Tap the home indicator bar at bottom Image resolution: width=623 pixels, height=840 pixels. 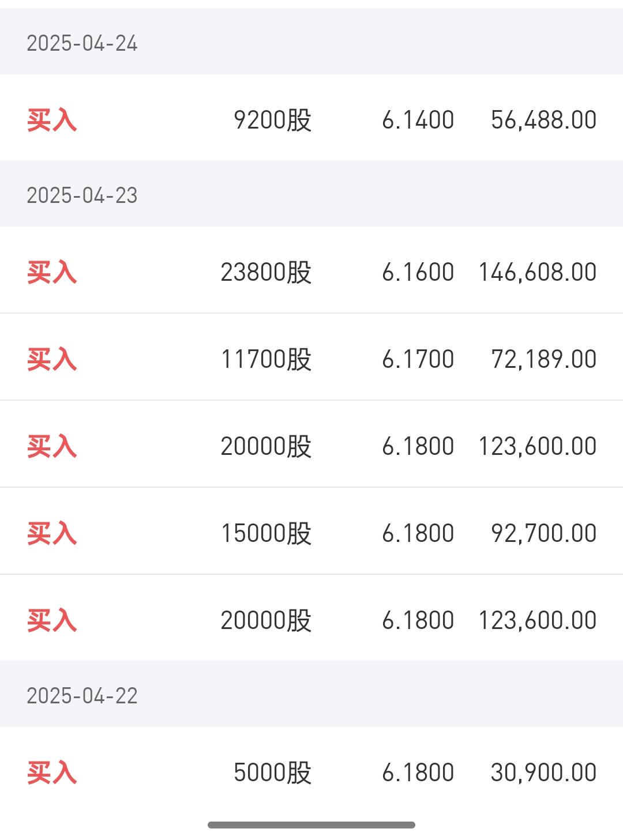coord(311,825)
